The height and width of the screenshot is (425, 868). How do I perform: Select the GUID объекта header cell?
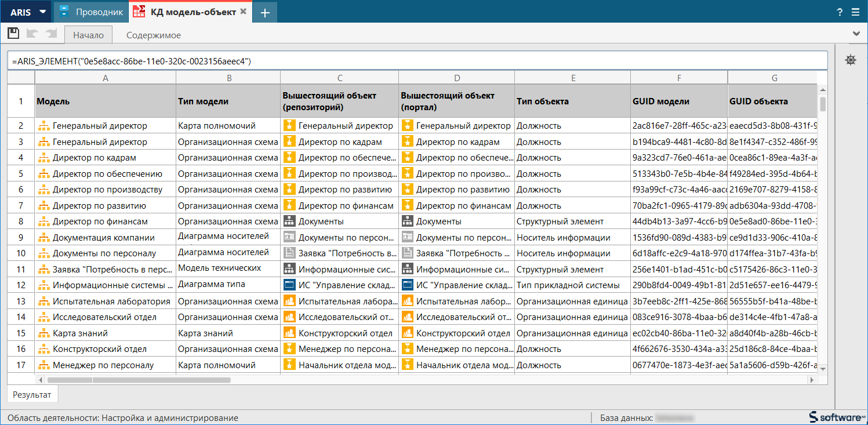click(x=772, y=101)
